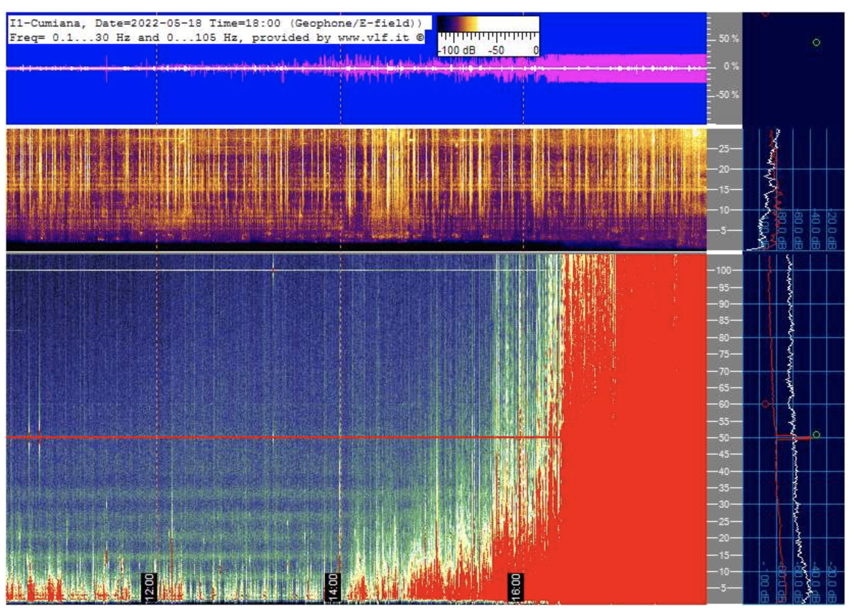Click the 14:00 time marker
This screenshot has height=616, width=866.
[x=332, y=587]
